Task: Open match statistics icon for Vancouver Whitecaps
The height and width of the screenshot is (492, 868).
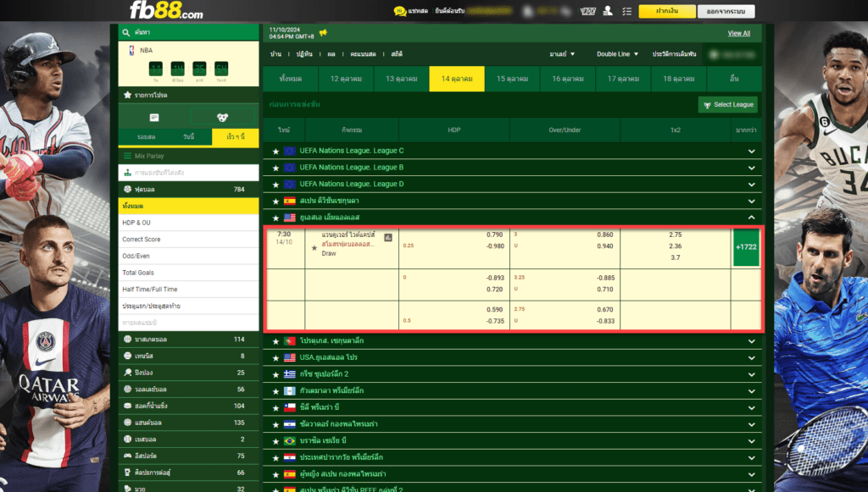Action: click(x=388, y=238)
